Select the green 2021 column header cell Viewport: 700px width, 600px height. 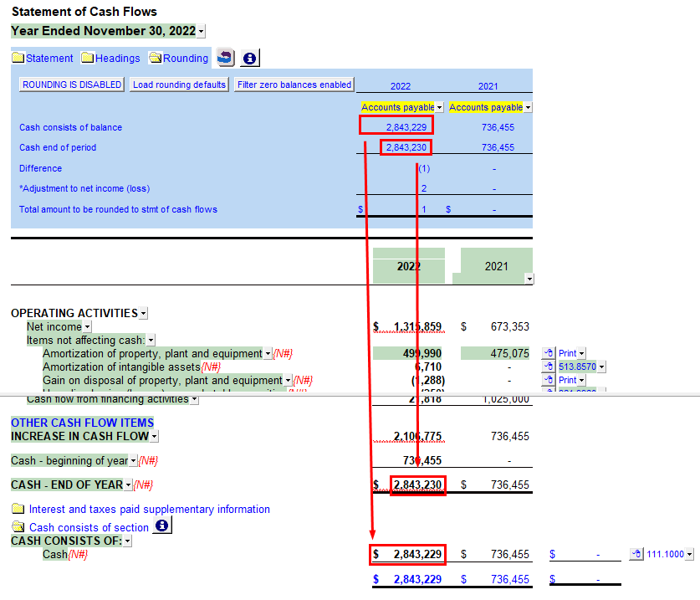pyautogui.click(x=497, y=266)
